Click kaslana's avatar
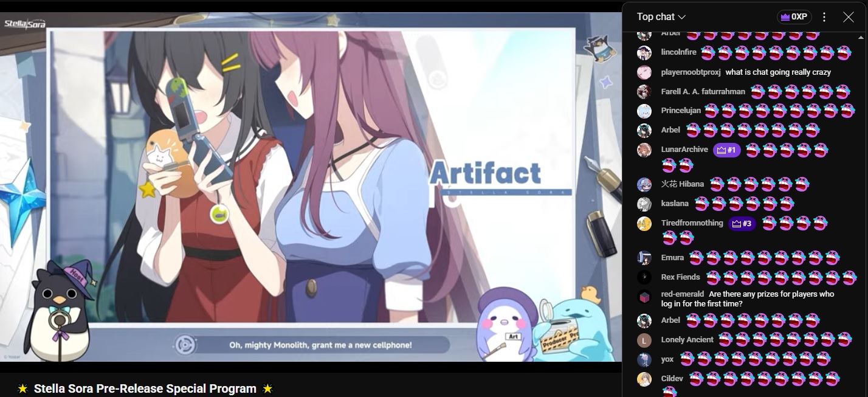This screenshot has height=397, width=868. pyautogui.click(x=644, y=204)
